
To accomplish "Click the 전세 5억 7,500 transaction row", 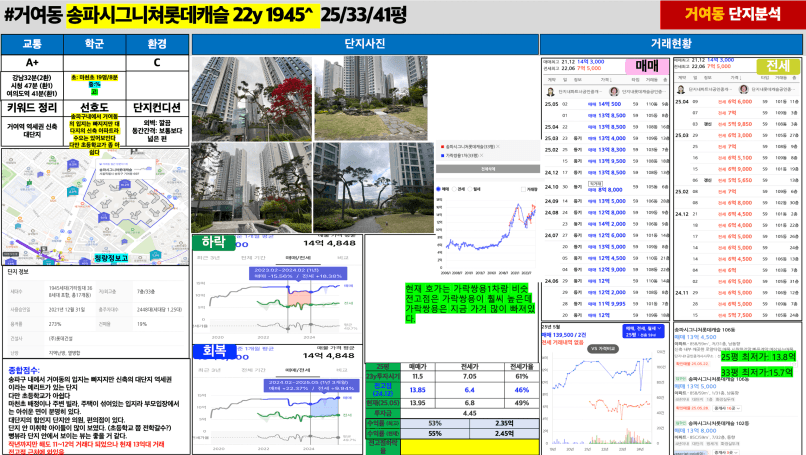I will (x=738, y=315).
